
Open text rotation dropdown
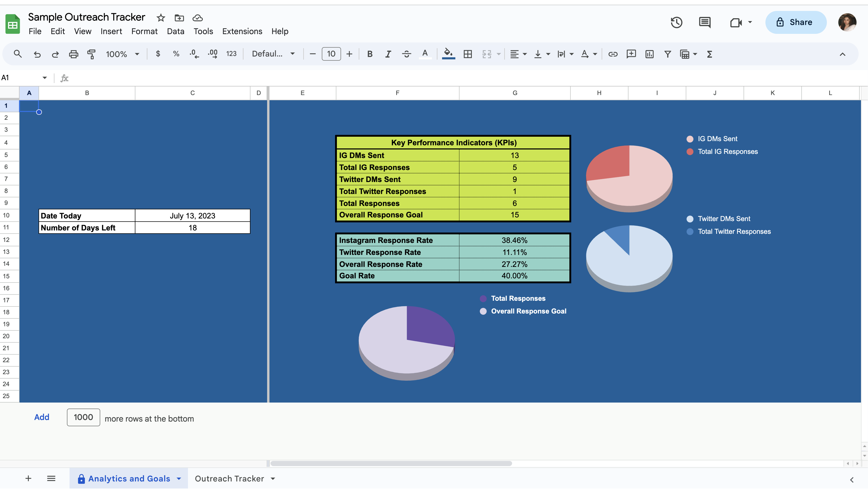tap(589, 54)
